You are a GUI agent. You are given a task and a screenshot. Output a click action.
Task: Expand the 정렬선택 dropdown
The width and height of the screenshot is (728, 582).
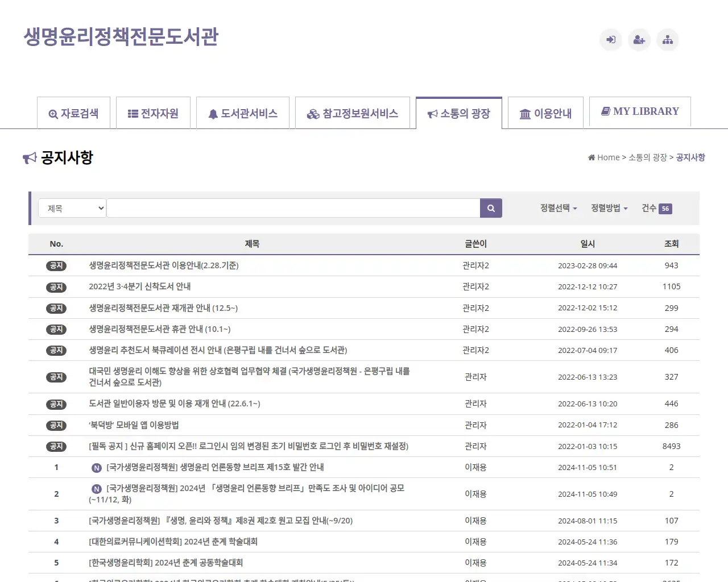tap(559, 208)
